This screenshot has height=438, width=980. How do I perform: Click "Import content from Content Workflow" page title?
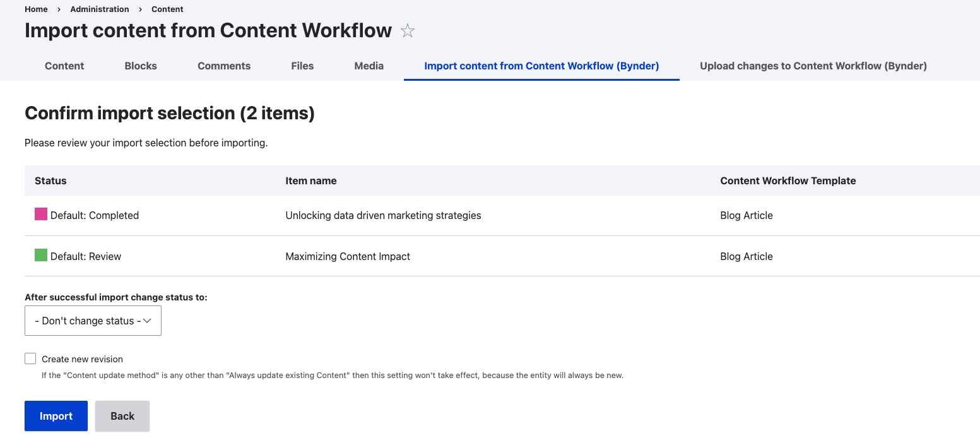208,30
